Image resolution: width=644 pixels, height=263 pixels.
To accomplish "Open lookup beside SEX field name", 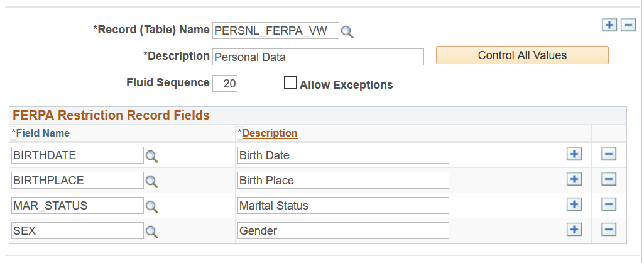I will point(151,232).
